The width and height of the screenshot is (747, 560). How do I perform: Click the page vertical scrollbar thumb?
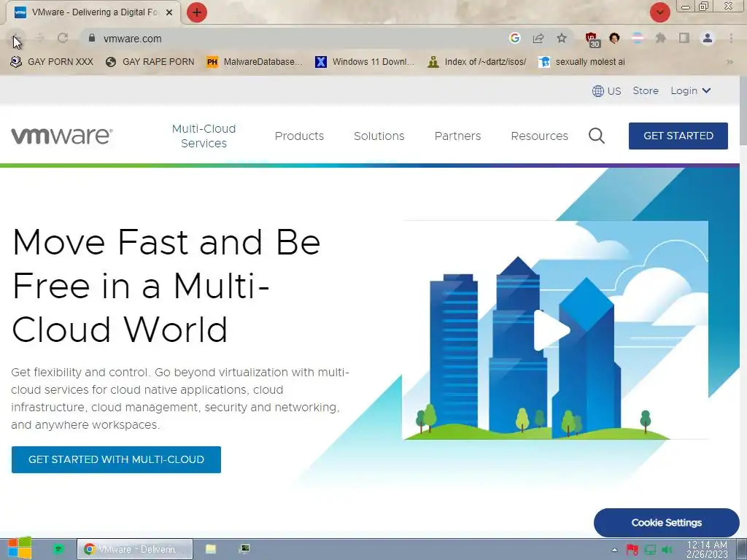tap(743, 109)
